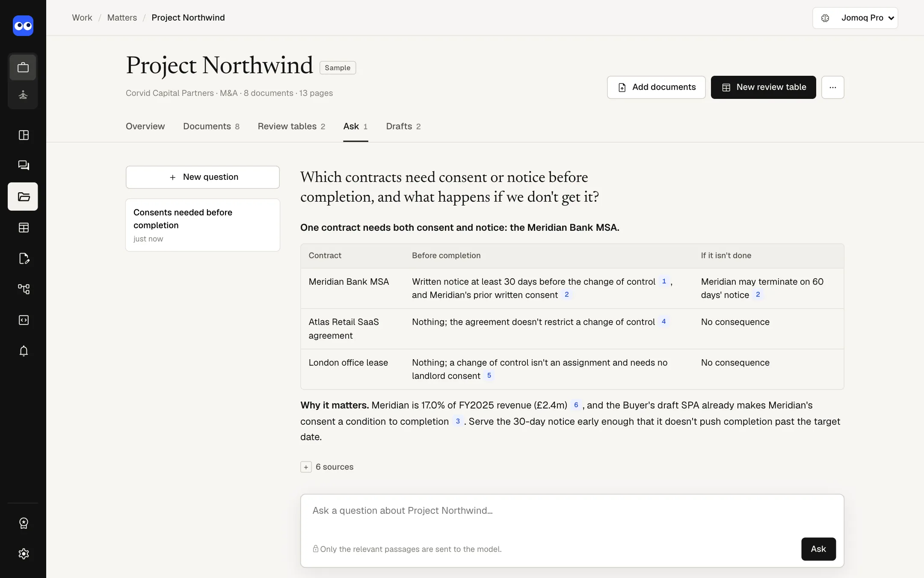Click the three-dot more options button

coord(832,87)
